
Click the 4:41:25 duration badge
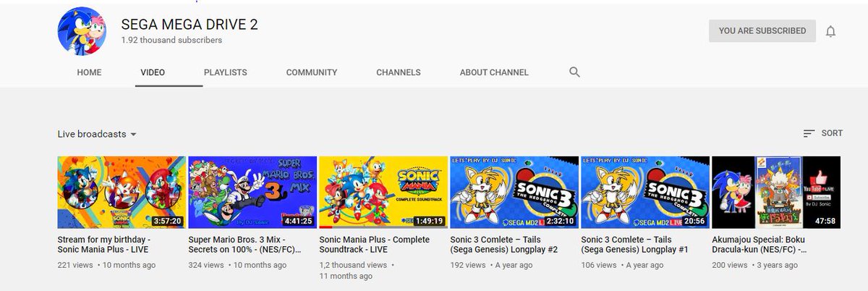click(x=298, y=220)
